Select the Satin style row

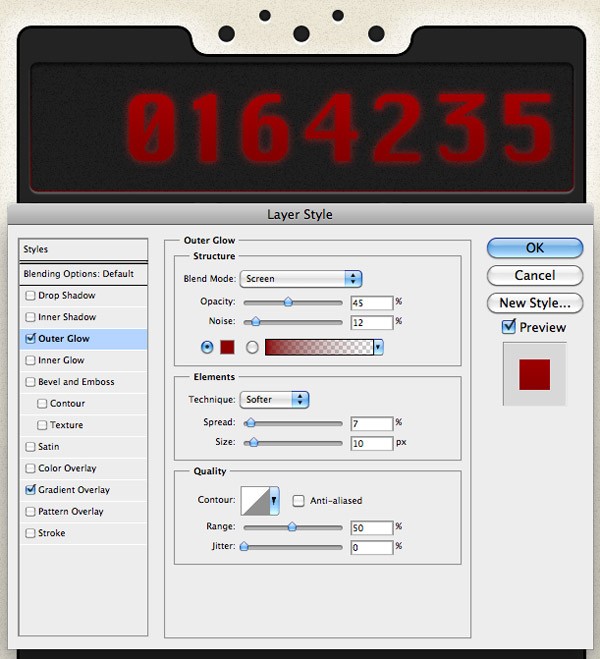pyautogui.click(x=83, y=447)
